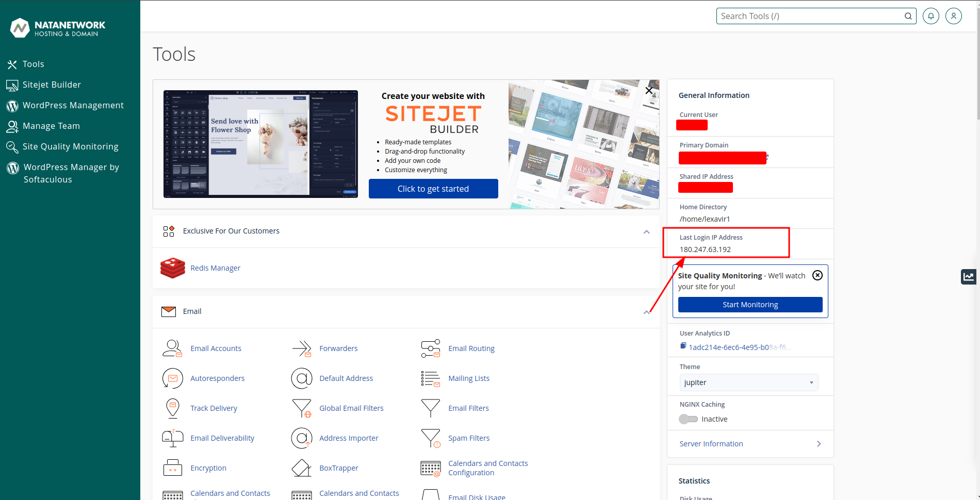Click the search magnifier icon
The image size is (980, 500).
pos(908,16)
